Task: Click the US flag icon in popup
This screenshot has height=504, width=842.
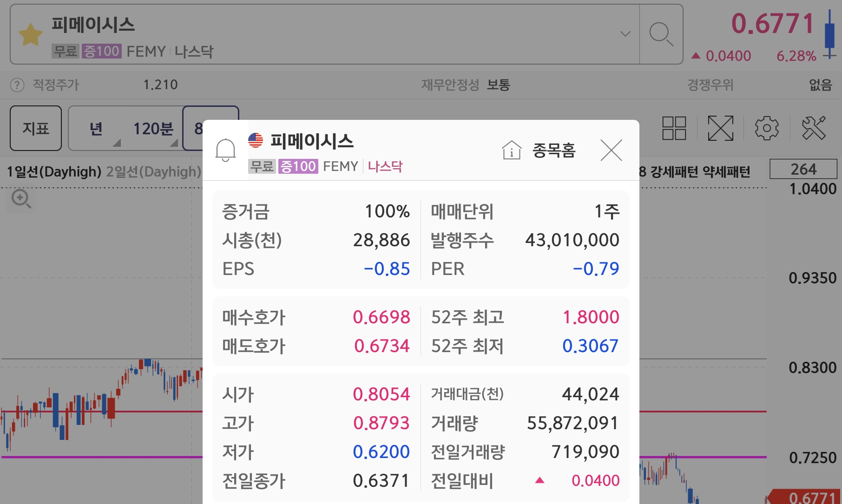Action: [x=256, y=140]
